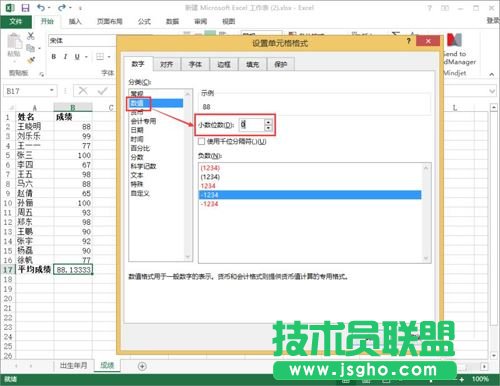Open the Borders dropdown arrow
This screenshot has height=386, width=500.
(109, 57)
